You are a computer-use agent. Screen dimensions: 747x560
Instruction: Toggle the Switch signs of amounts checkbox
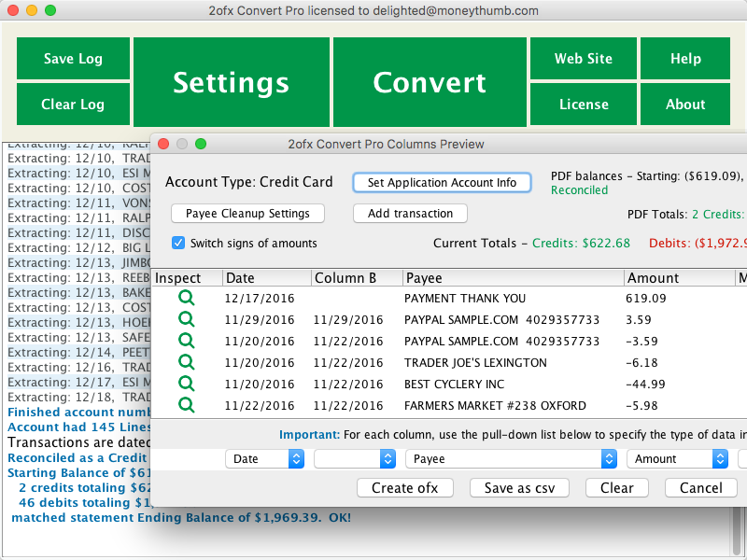click(177, 243)
